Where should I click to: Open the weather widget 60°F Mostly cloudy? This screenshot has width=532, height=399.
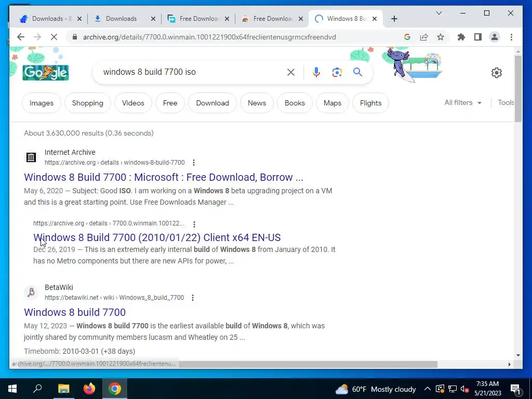tap(376, 389)
